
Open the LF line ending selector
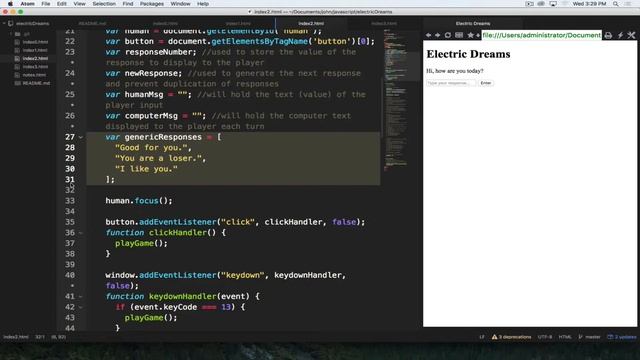click(482, 337)
